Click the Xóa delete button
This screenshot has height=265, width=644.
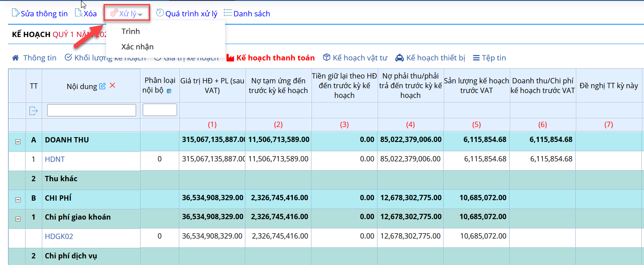86,14
